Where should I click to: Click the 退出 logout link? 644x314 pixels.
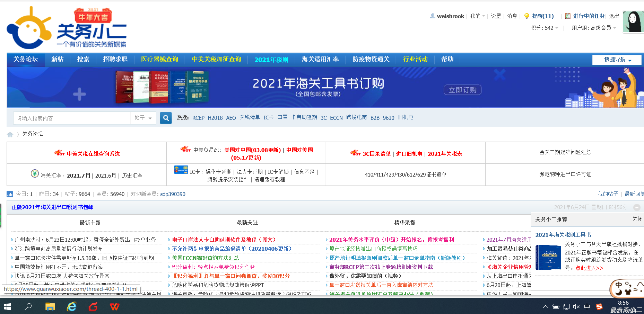614,16
